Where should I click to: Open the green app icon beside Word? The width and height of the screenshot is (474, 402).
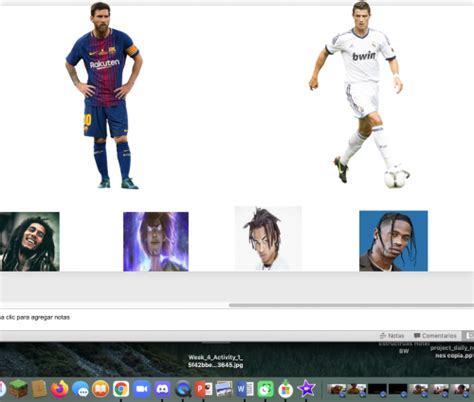(x=265, y=389)
